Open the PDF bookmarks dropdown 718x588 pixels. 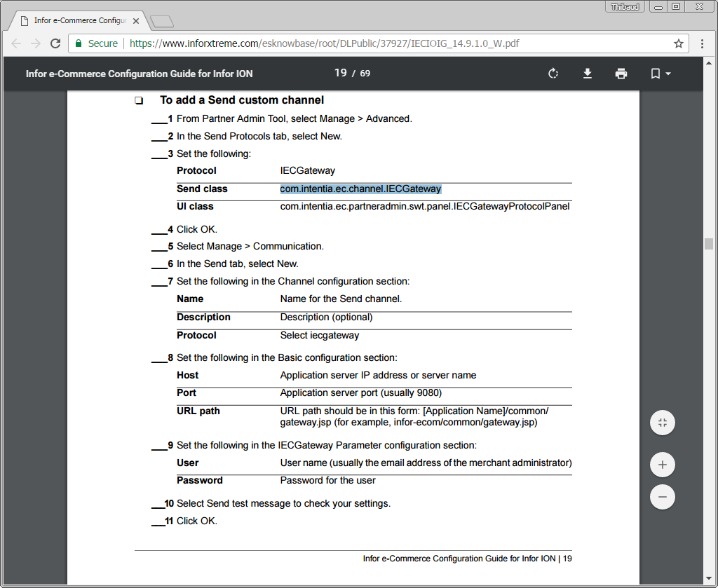coord(660,74)
